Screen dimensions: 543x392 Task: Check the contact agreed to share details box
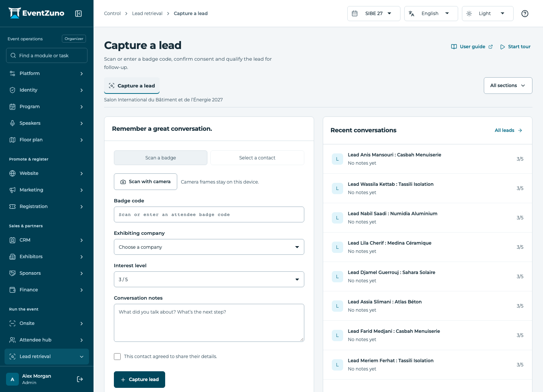(x=117, y=357)
